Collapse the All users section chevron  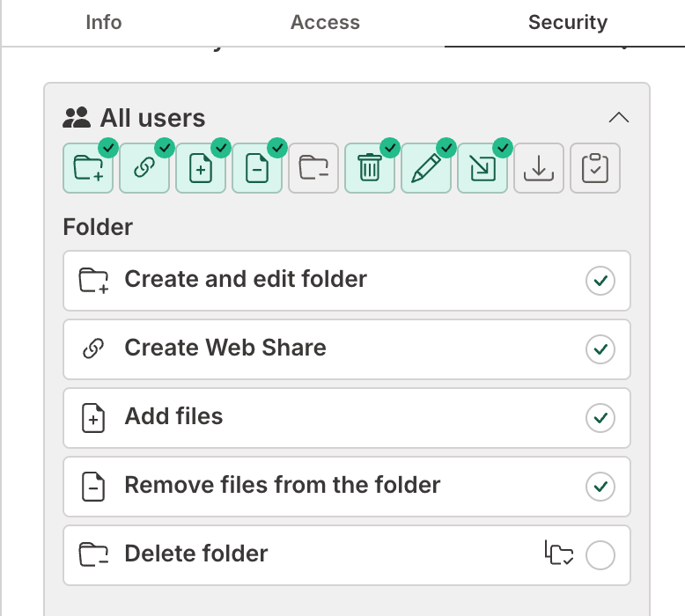(x=619, y=118)
